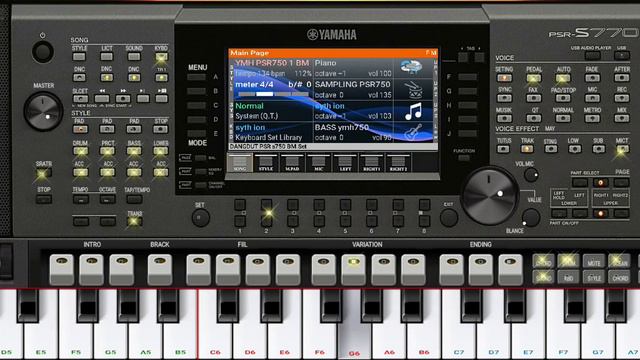Open the M.PAD tab on the display
The height and width of the screenshot is (360, 640).
292,163
